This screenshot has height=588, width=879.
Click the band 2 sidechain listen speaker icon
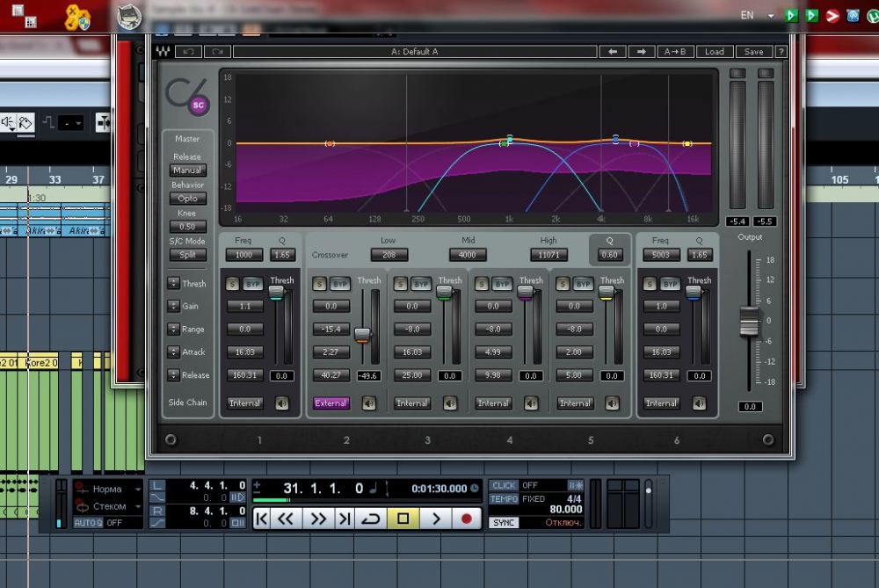(369, 403)
